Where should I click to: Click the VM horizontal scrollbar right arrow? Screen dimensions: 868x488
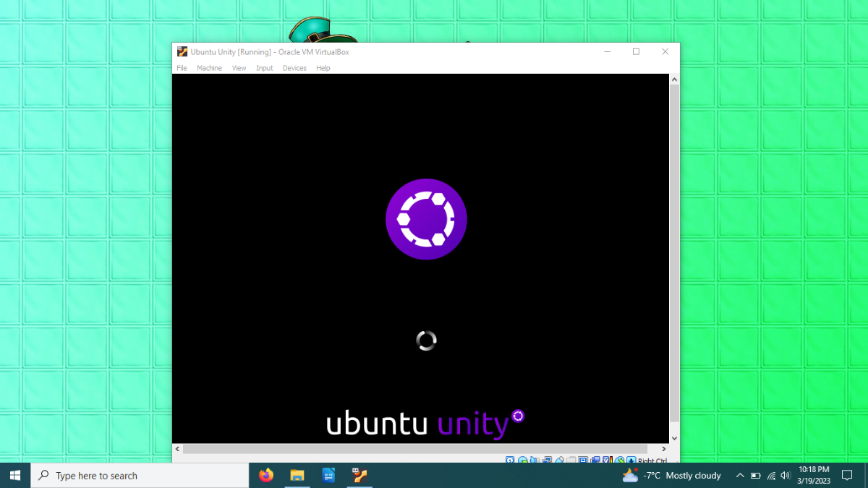663,449
